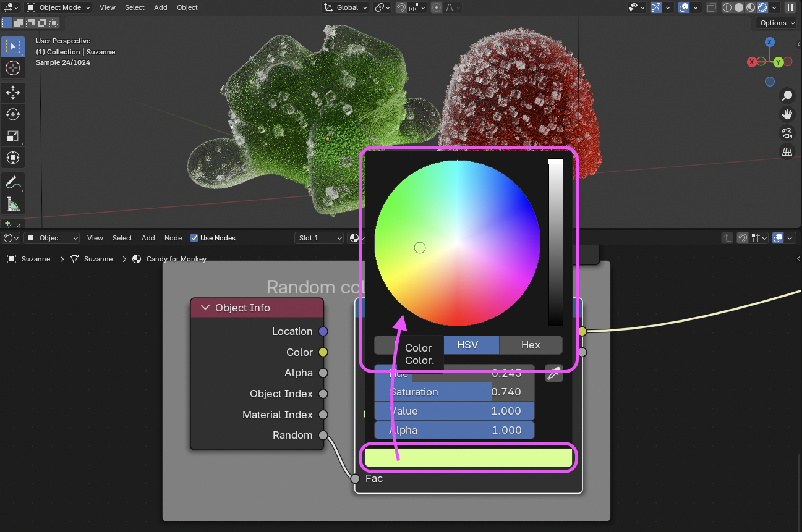Open the Object Mode dropdown
The width and height of the screenshot is (802, 532).
[59, 7]
